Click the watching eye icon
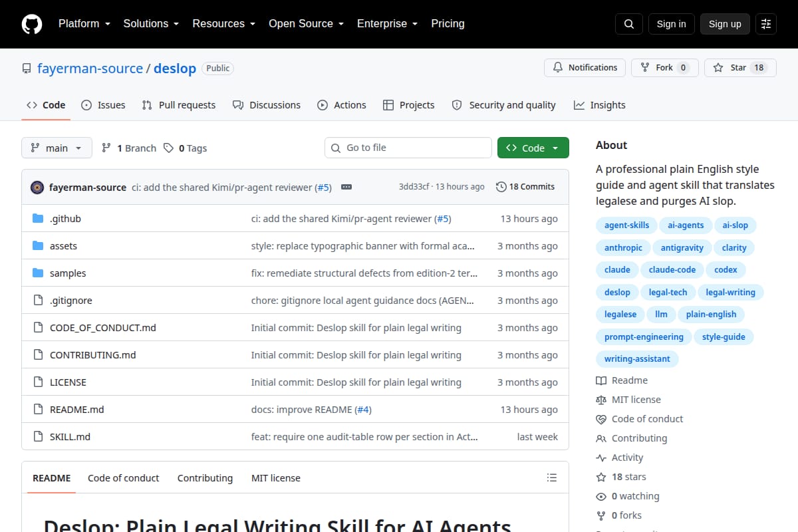The height and width of the screenshot is (532, 798). (601, 496)
